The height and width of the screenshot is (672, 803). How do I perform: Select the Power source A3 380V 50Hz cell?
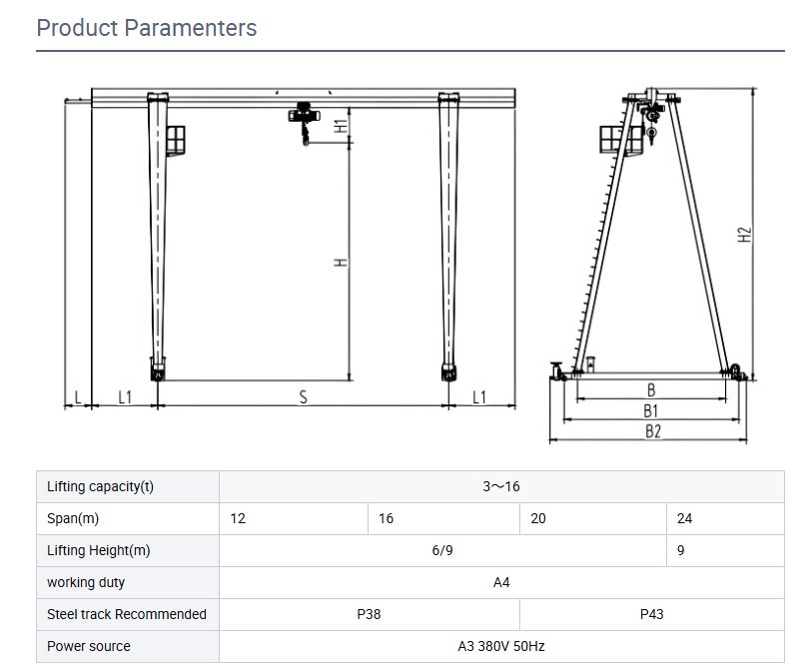point(499,646)
